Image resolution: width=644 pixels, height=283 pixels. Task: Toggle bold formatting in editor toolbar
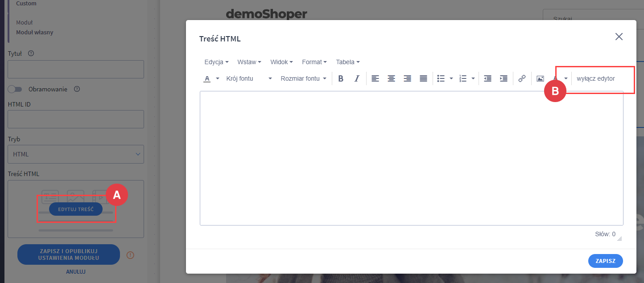341,78
